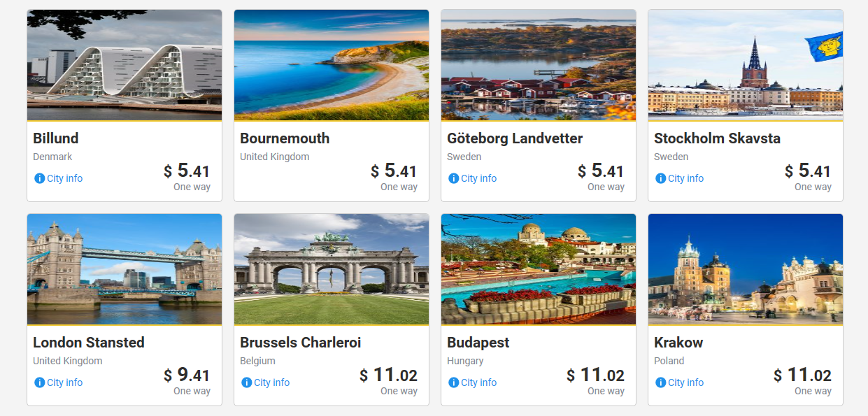Select the Bournemouth $5.41 one-way price
The image size is (868, 416).
[394, 171]
